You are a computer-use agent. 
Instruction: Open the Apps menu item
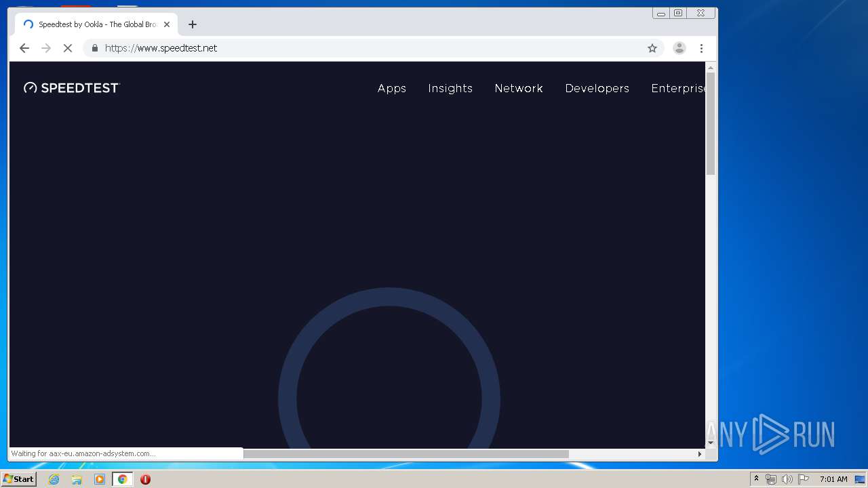392,88
